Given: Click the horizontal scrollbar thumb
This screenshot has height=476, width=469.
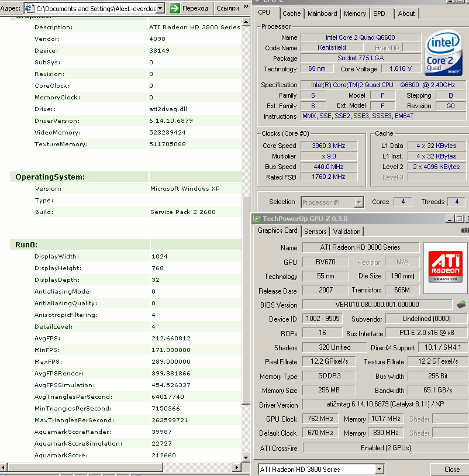Looking at the screenshot, I should (85, 467).
